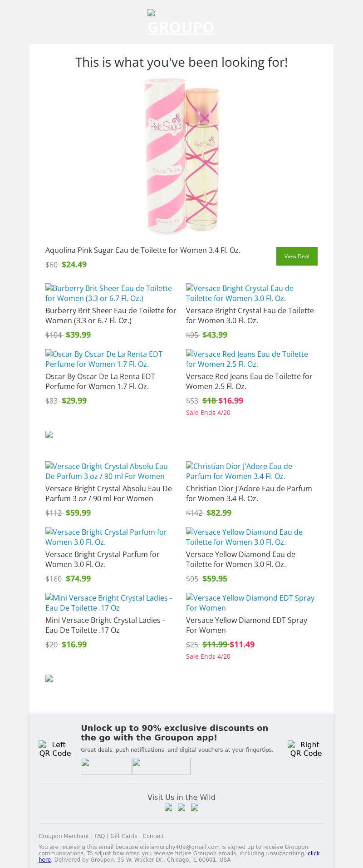Open the Burberry Brit Sheer image link

(x=109, y=293)
